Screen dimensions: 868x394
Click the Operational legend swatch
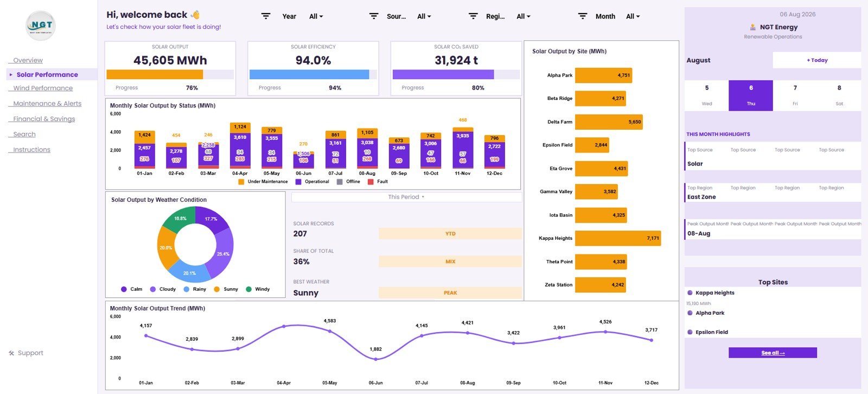point(298,182)
